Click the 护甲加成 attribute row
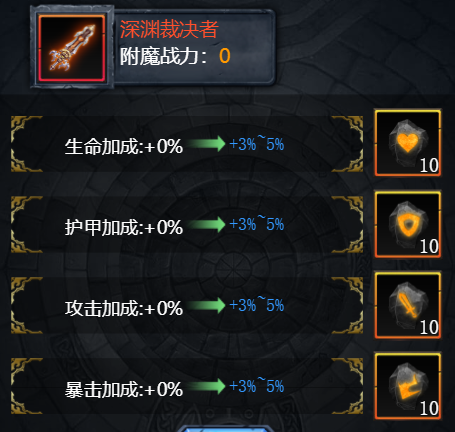455x432 pixels. coord(187,224)
